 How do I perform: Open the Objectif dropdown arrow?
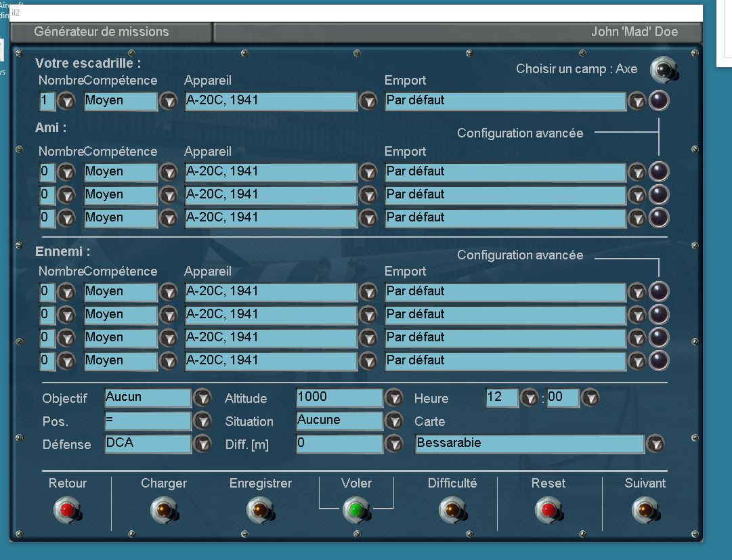(202, 398)
